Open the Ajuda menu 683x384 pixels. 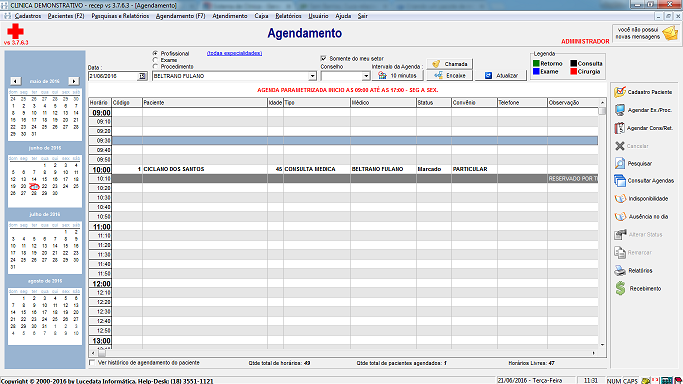343,16
